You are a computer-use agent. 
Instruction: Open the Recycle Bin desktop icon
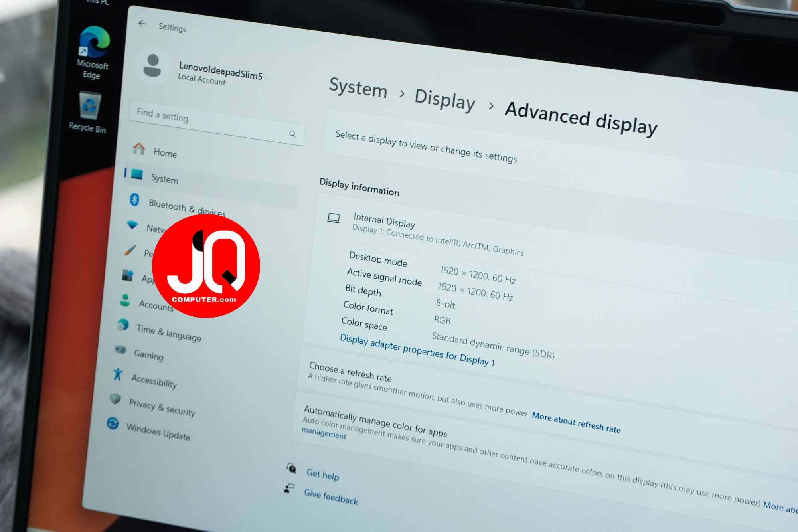[88, 112]
